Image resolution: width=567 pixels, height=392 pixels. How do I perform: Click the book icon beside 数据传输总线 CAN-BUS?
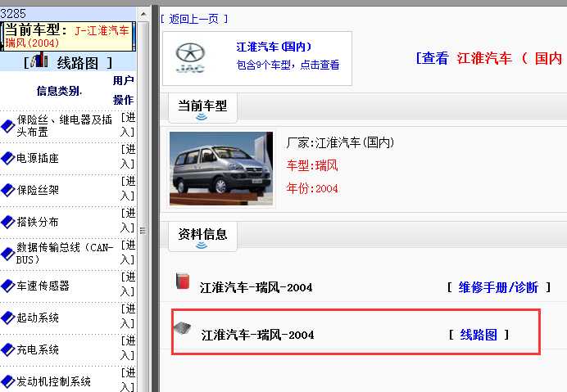pyautogui.click(x=7, y=254)
